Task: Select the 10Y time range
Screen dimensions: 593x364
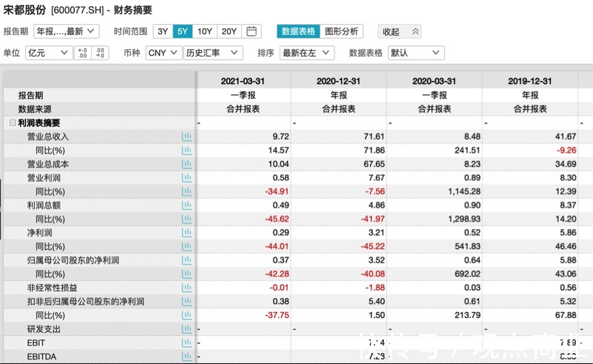Action: pos(204,32)
